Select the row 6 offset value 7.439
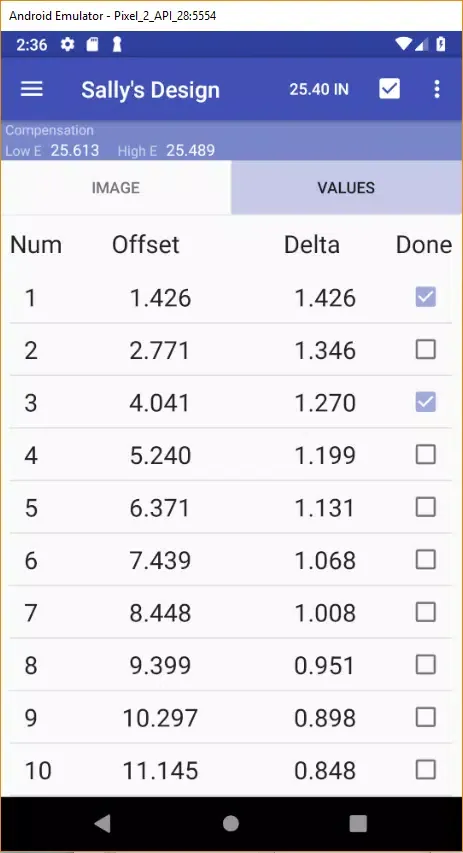This screenshot has height=853, width=463. pyautogui.click(x=160, y=560)
